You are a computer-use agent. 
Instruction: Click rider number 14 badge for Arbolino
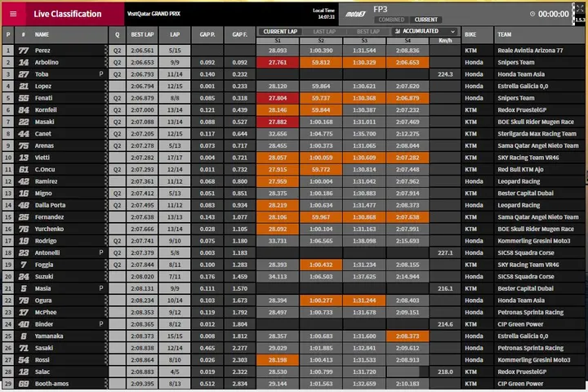click(23, 62)
